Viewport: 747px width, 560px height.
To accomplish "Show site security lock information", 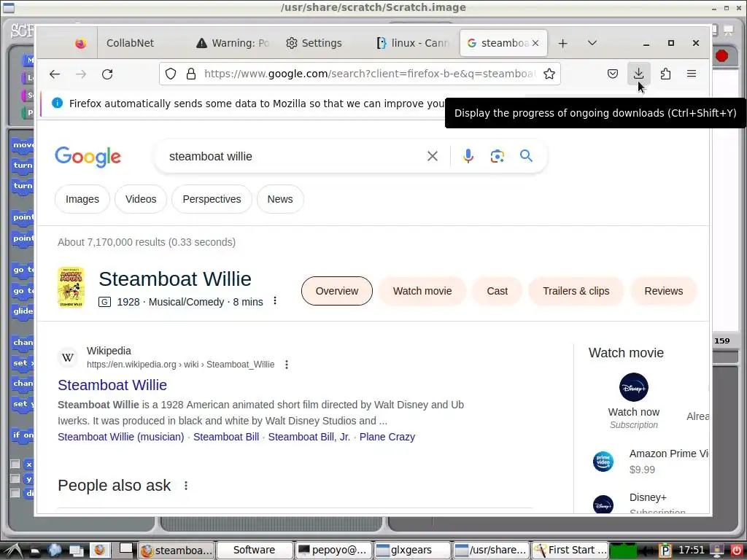I will (x=191, y=74).
